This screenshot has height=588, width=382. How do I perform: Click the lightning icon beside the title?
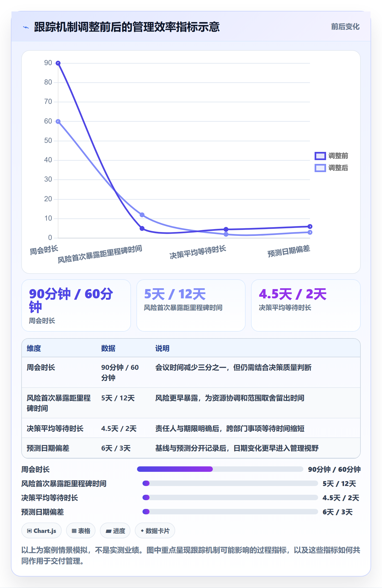(26, 27)
